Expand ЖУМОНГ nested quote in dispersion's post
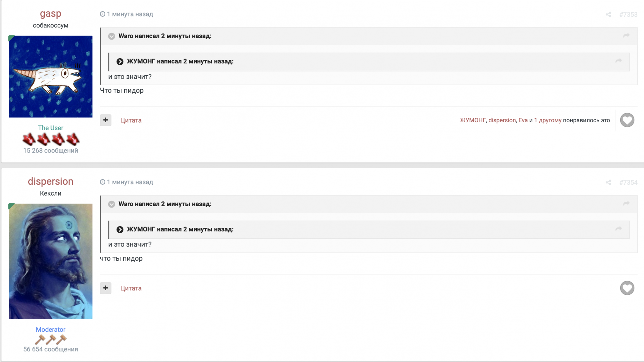644x362 pixels. click(x=120, y=229)
